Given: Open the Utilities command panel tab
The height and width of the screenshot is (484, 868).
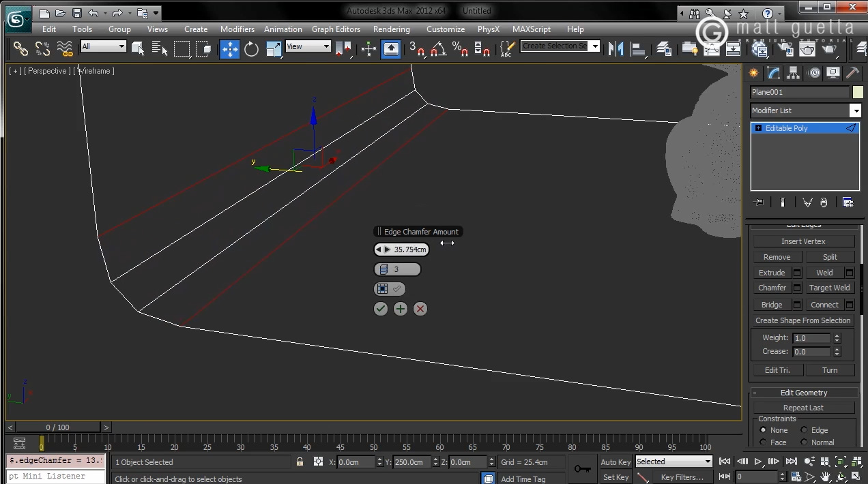Looking at the screenshot, I should click(853, 73).
